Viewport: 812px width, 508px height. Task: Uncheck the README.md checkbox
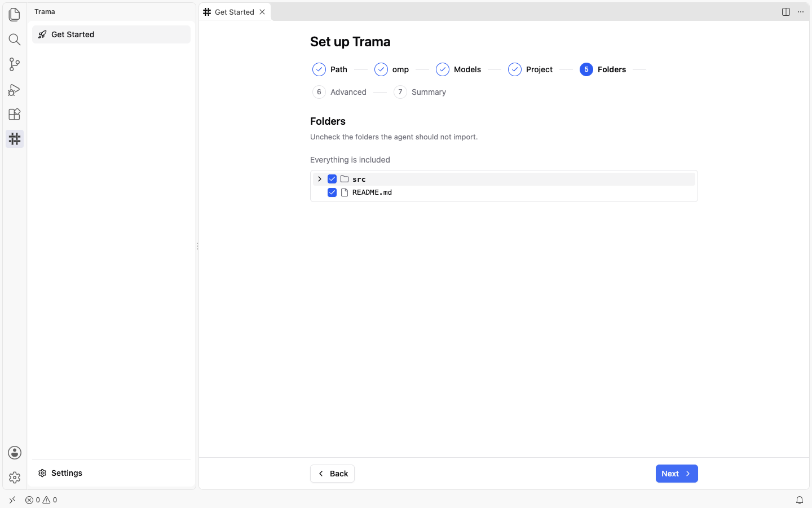click(x=332, y=192)
